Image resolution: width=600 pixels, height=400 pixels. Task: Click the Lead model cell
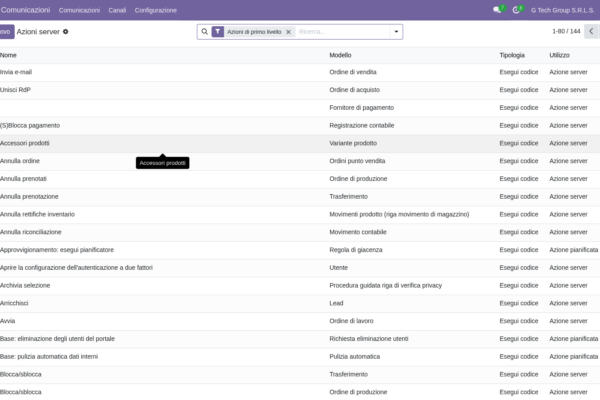pyautogui.click(x=336, y=303)
